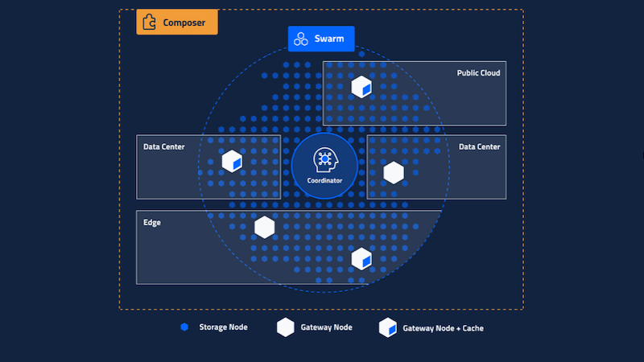The image size is (644, 362).
Task: Click the Storage Node legend text
Action: [223, 327]
